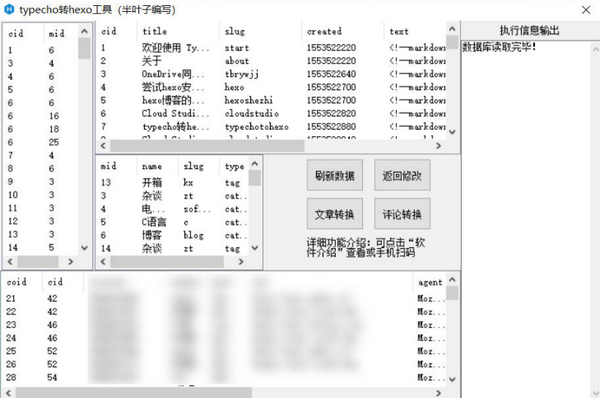Select the meta row named C语言

[x=173, y=222]
